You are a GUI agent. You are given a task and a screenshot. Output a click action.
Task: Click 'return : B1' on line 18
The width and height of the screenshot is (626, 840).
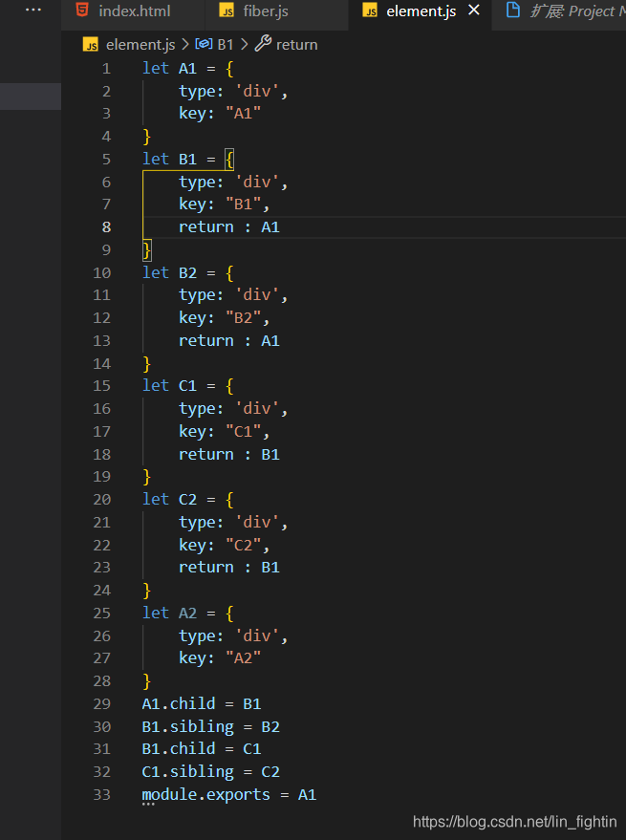pos(228,454)
